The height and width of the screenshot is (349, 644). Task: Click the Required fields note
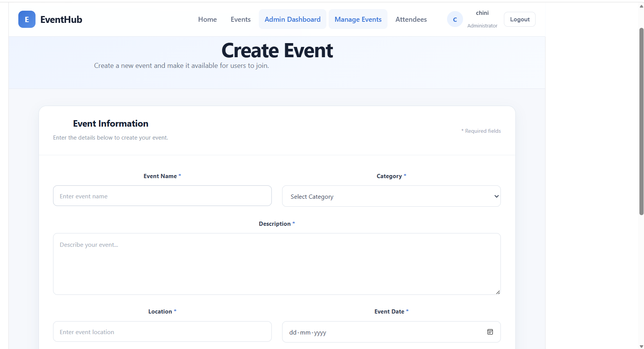click(481, 131)
